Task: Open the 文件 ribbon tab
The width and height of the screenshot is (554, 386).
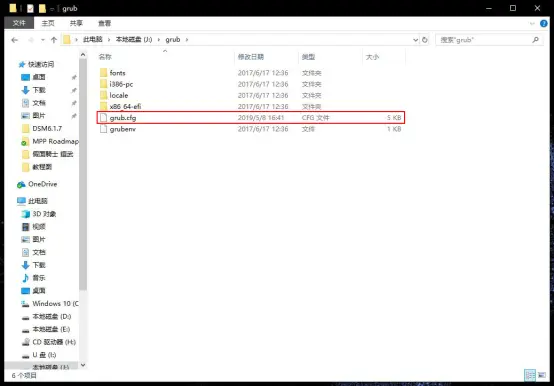Action: point(19,23)
